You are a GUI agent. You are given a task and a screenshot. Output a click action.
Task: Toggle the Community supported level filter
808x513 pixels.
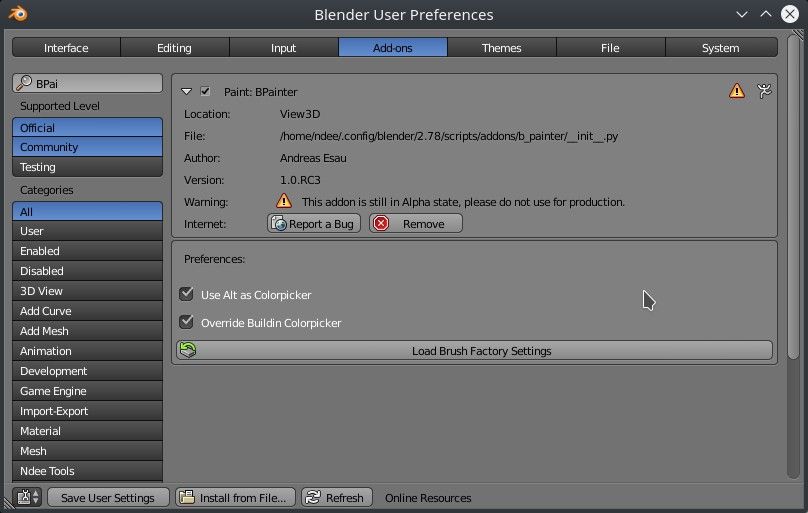coord(87,147)
